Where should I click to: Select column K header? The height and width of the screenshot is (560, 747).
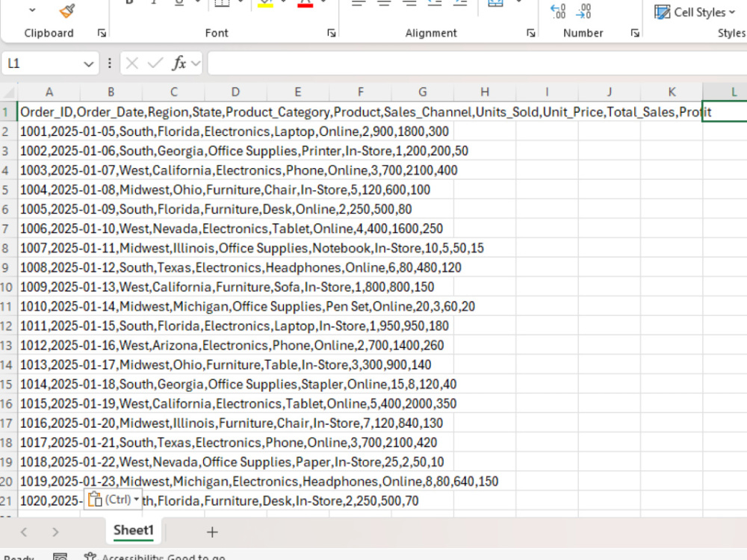click(x=672, y=91)
